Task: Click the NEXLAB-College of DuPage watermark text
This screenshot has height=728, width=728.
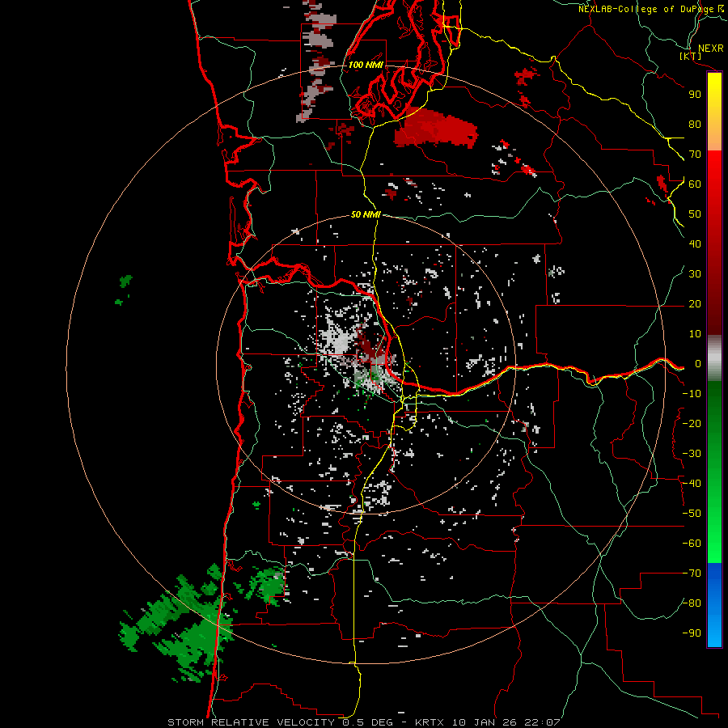Action: click(650, 9)
